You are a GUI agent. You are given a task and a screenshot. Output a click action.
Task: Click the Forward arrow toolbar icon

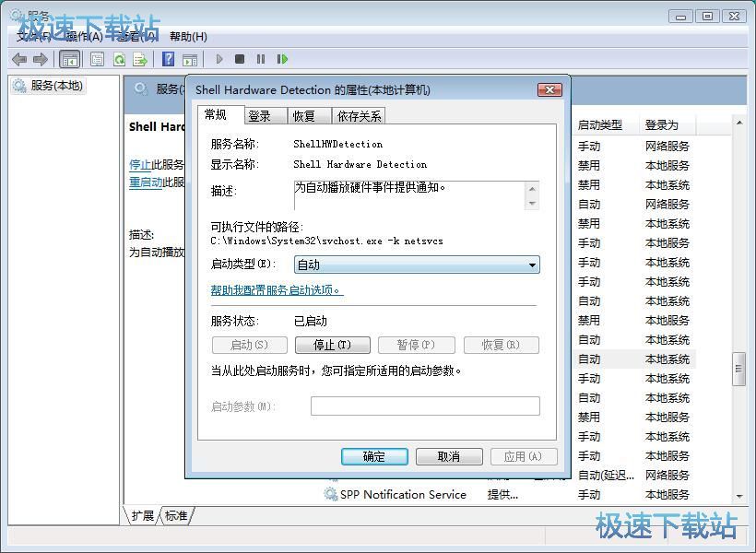41,59
